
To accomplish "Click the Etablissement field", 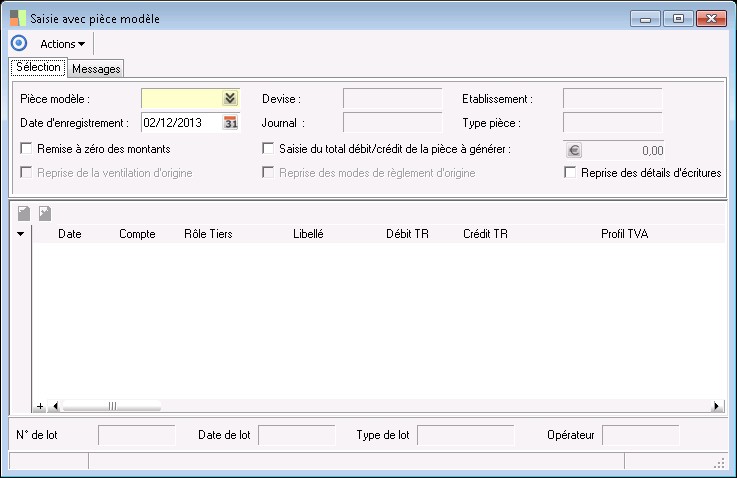I will [612, 98].
